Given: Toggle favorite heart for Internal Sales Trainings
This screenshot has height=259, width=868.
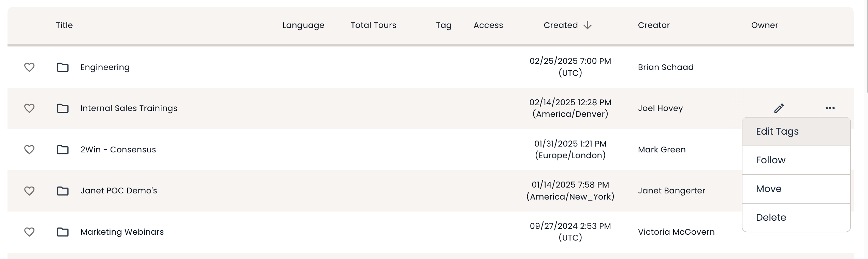Looking at the screenshot, I should pyautogui.click(x=29, y=108).
